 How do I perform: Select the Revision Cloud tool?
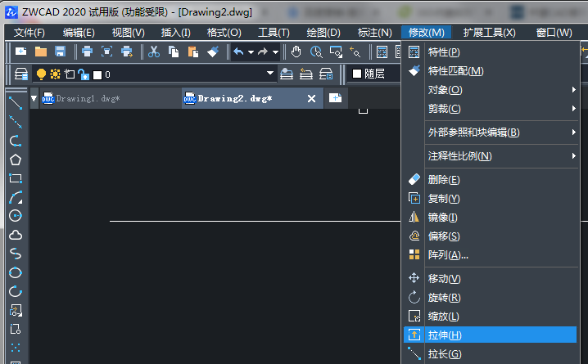click(x=15, y=235)
